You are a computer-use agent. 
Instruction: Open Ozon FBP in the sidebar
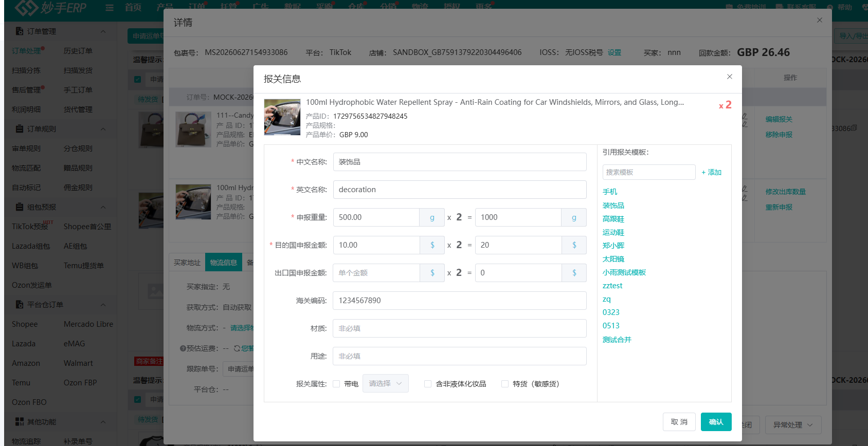pos(80,383)
